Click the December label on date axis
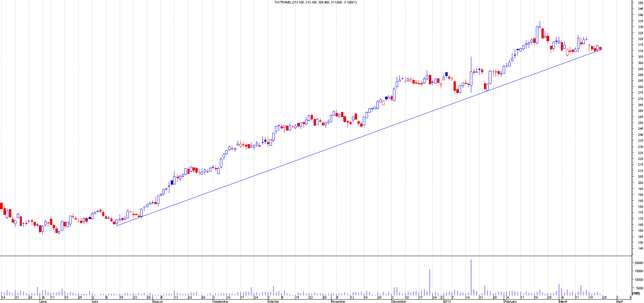This screenshot has height=303, width=644. [x=399, y=302]
